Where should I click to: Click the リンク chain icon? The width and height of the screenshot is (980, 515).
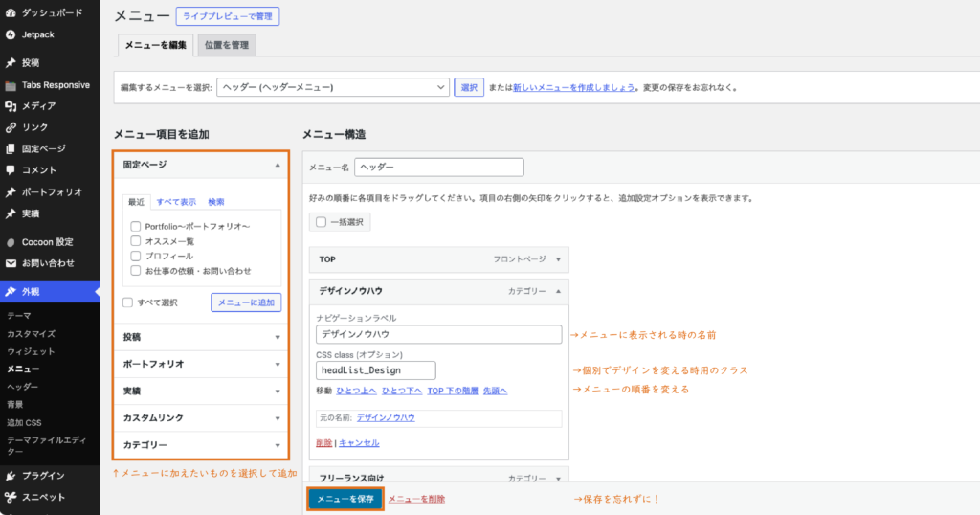11,127
